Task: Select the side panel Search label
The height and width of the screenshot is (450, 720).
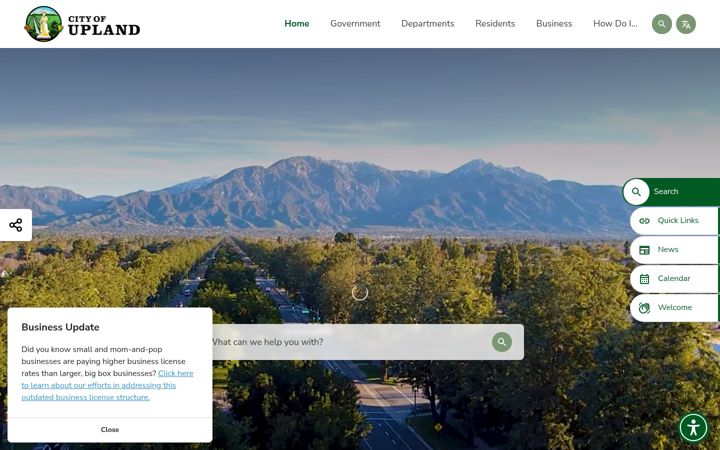Action: tap(666, 191)
